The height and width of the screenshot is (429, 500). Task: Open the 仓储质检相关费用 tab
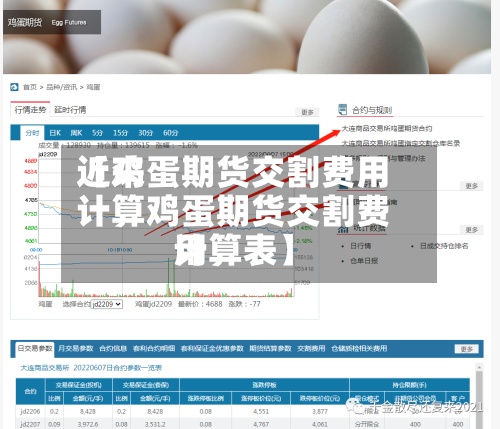coord(359,348)
